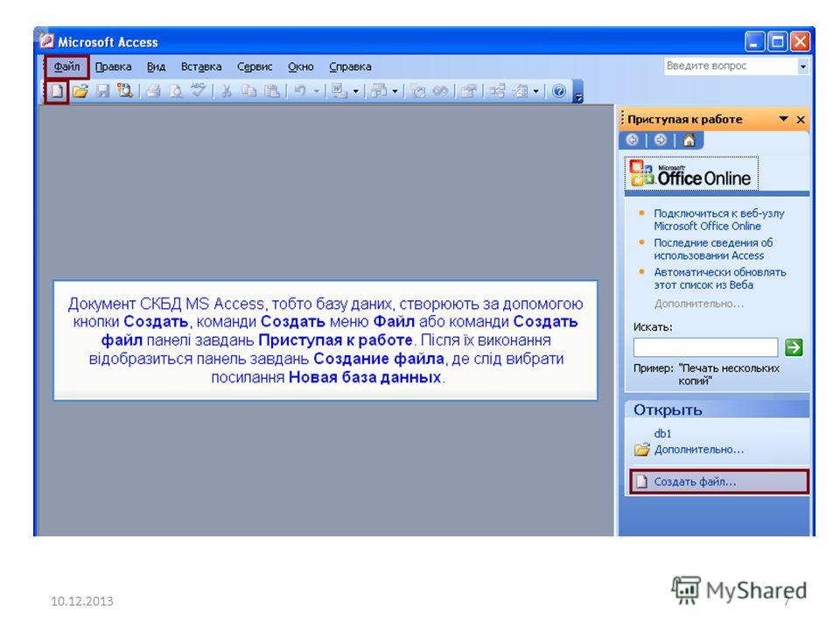This screenshot has height=630, width=840.
Task: Open the Окно menu
Action: point(300,67)
